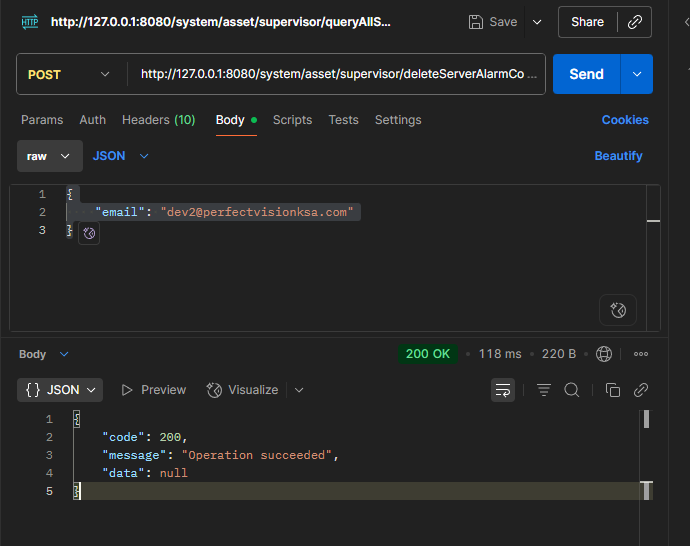Viewport: 690px width, 546px height.
Task: Click the chain link icon in the response toolbar
Action: pos(641,390)
